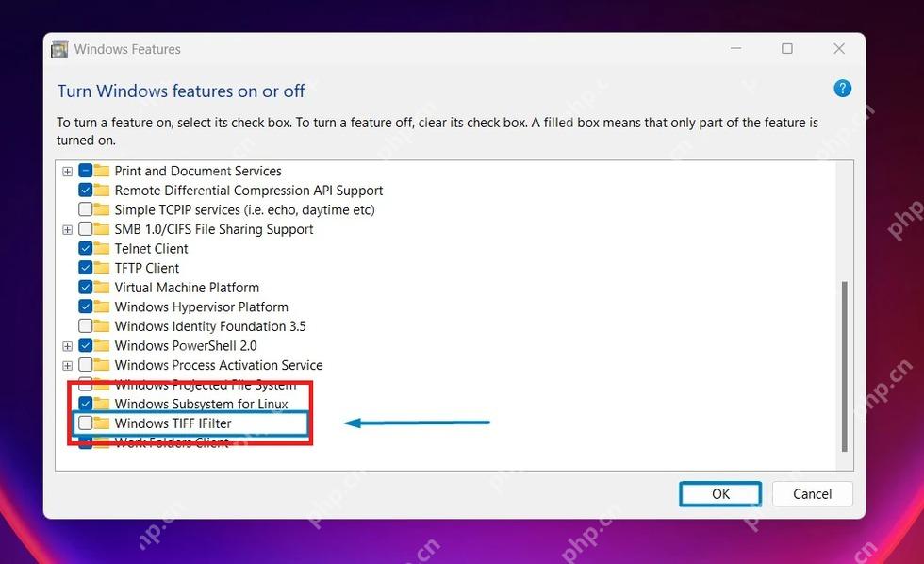Click the Windows Hypervisor Platform folder icon
Image resolution: width=924 pixels, height=564 pixels.
(102, 307)
